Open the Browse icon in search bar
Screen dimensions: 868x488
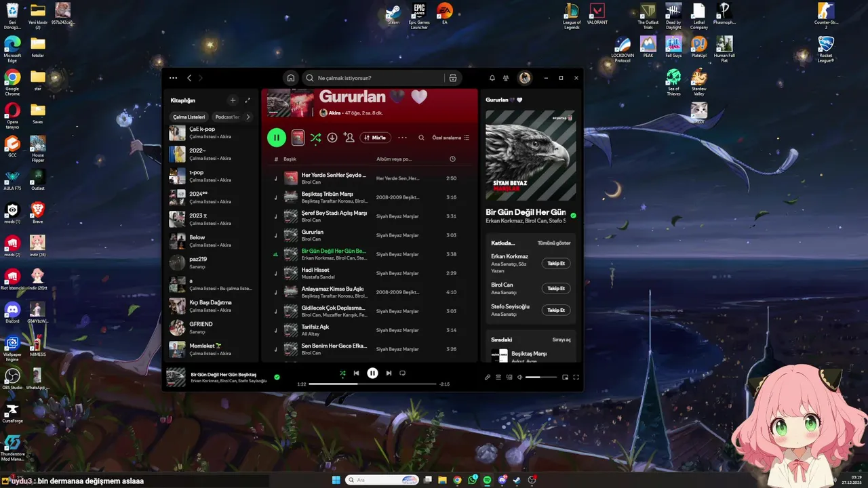pyautogui.click(x=453, y=78)
